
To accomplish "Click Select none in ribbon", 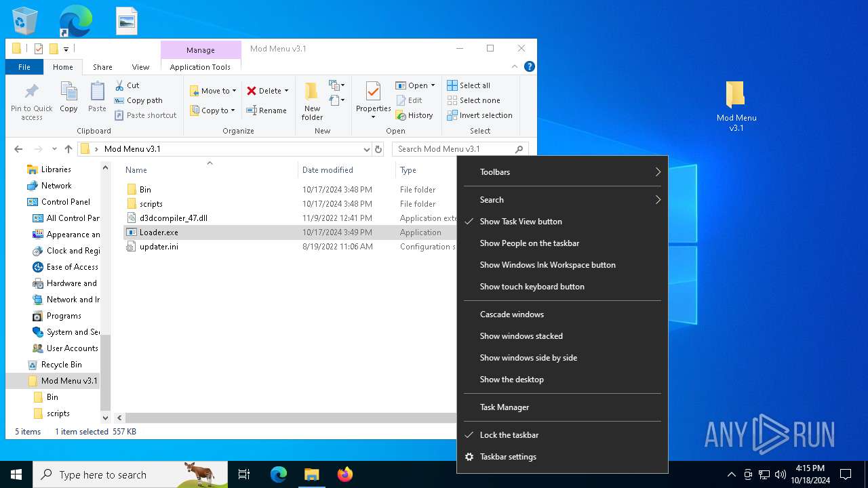I will 473,100.
